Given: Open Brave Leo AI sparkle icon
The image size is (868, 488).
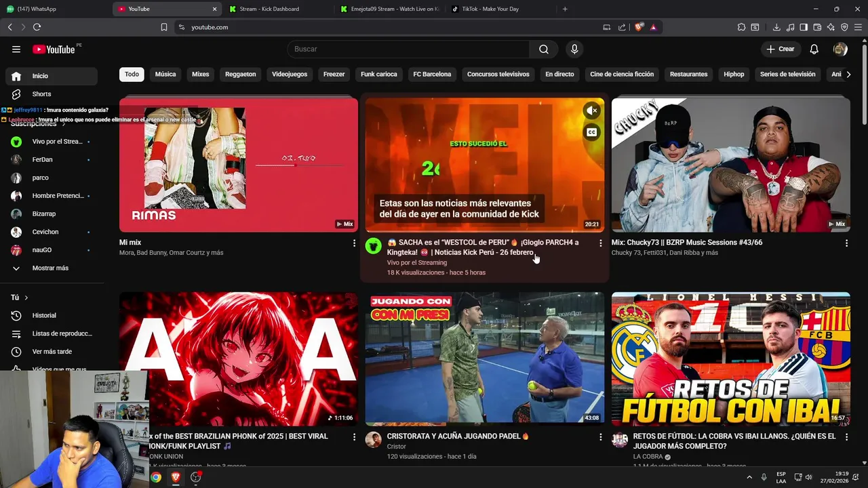Looking at the screenshot, I should pos(831,27).
